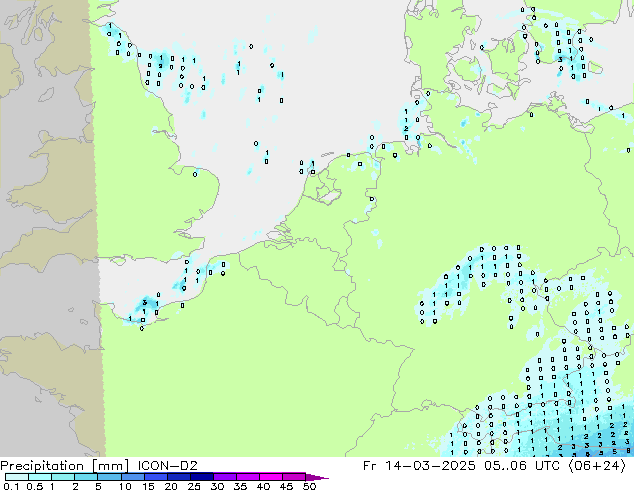Click the '15' legend scale label

148,486
